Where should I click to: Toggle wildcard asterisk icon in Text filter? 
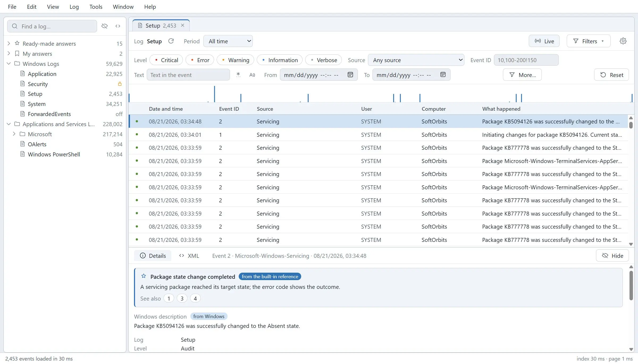click(x=238, y=75)
